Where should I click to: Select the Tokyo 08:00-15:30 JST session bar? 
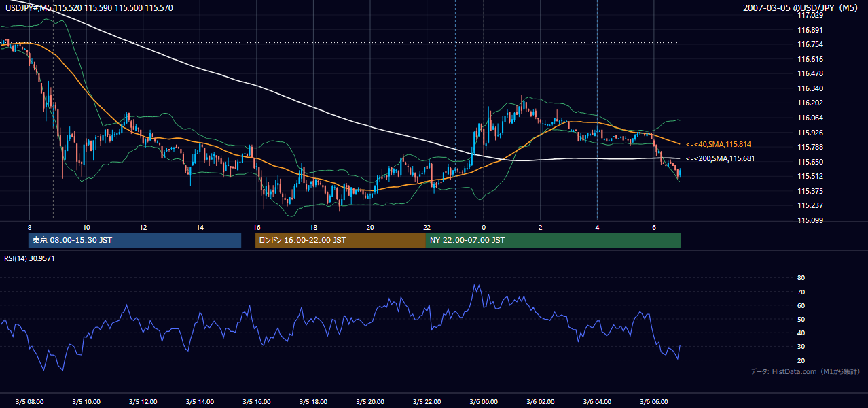point(135,240)
